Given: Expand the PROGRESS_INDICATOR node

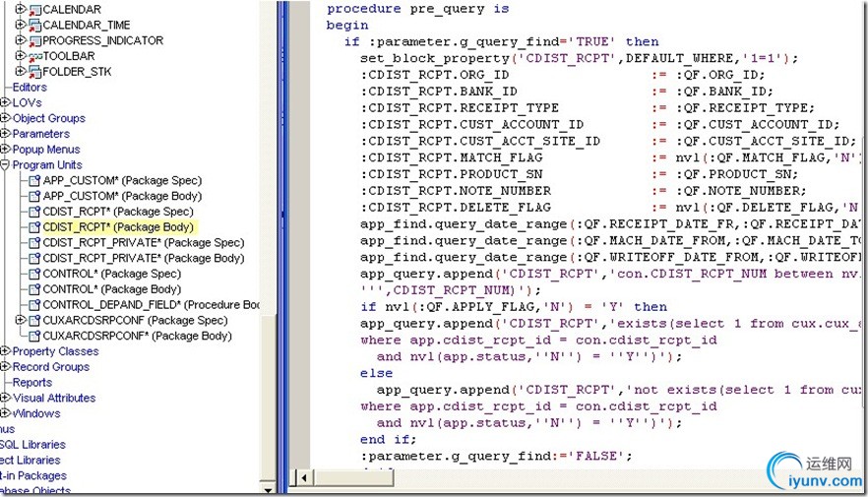Looking at the screenshot, I should (x=20, y=39).
